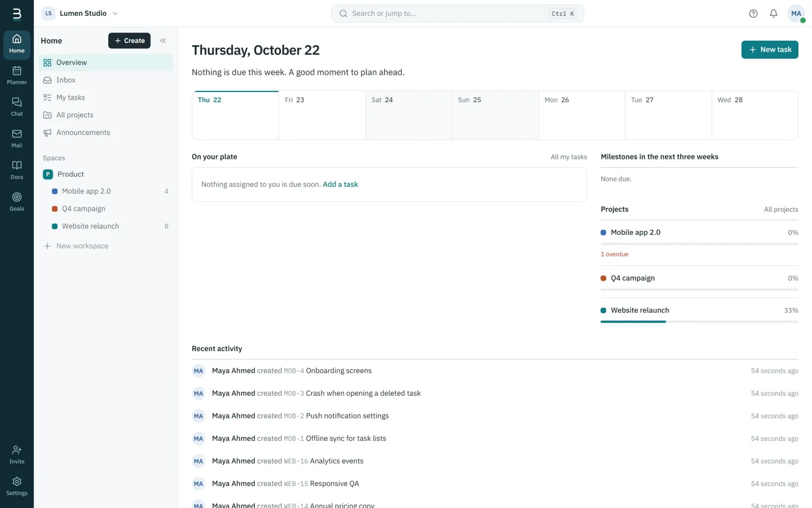The width and height of the screenshot is (812, 508).
Task: Open Lumen Studio workspace dropdown
Action: 81,13
